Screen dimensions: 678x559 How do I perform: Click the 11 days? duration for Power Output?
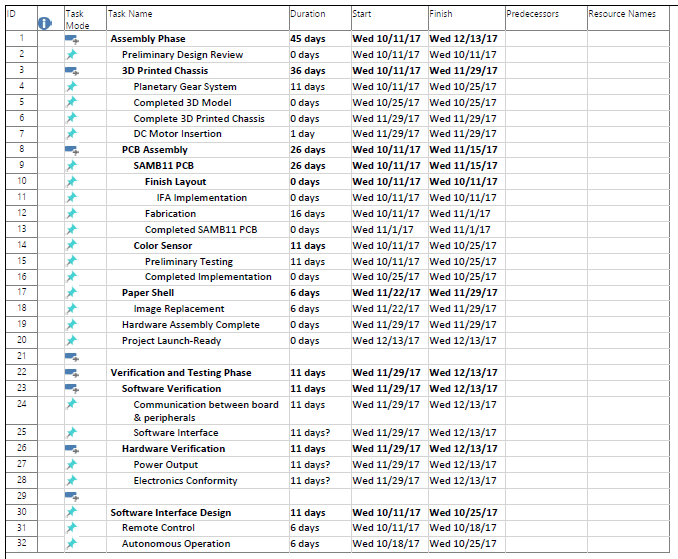point(320,465)
